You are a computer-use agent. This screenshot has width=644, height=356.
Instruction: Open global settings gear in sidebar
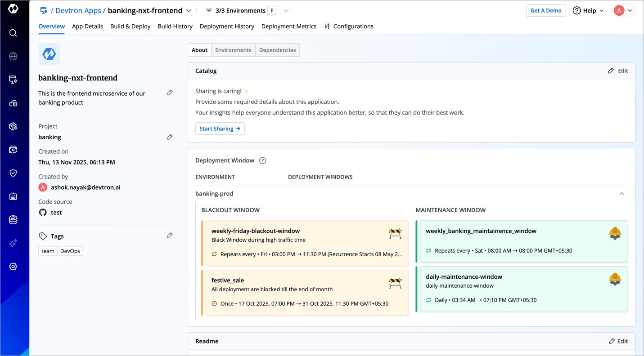click(13, 267)
